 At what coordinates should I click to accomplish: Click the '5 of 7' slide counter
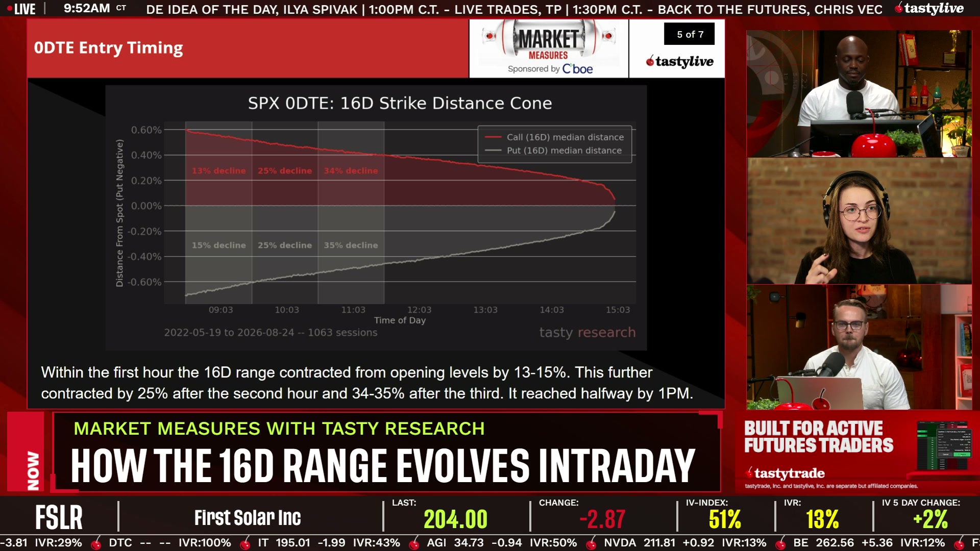690,34
